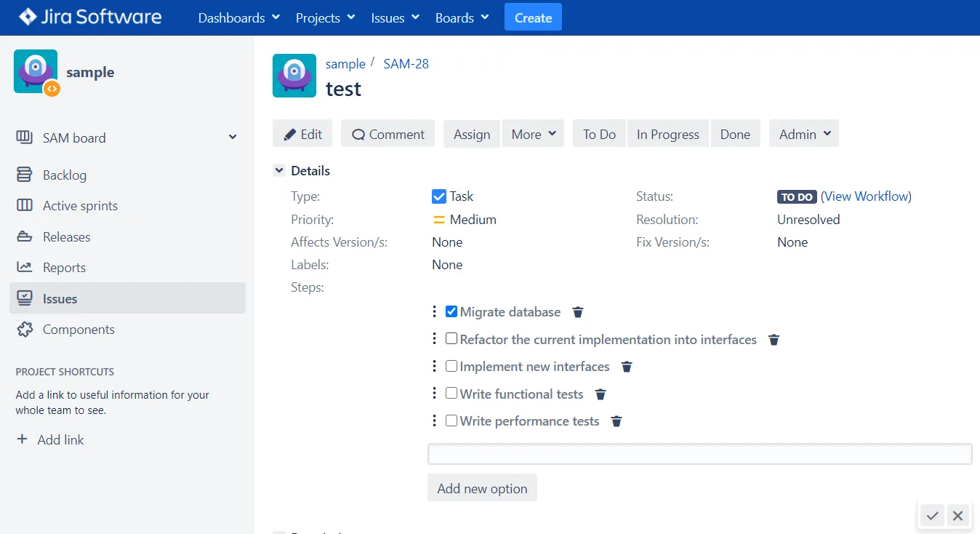The image size is (980, 534).
Task: Check Refactor the current implementation into interfaces
Action: pyautogui.click(x=451, y=338)
